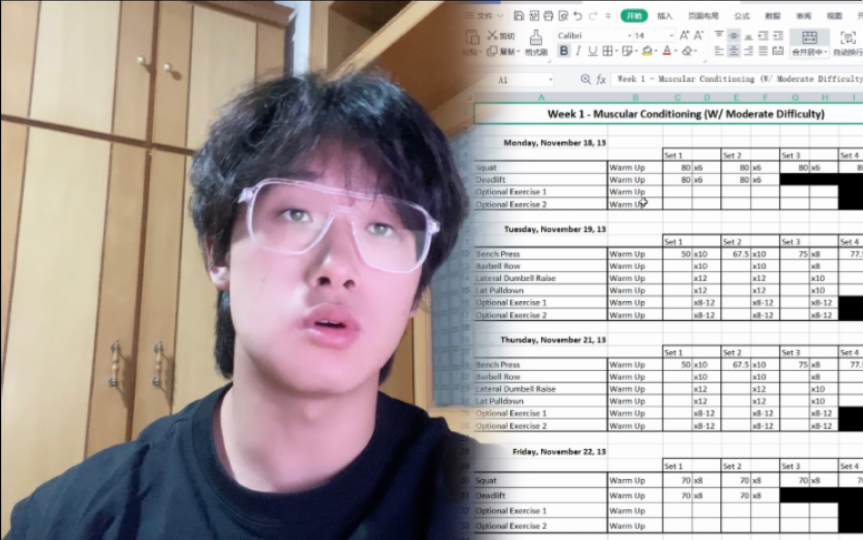This screenshot has width=863, height=540.
Task: Toggle the Merge and Center icon
Action: click(809, 37)
